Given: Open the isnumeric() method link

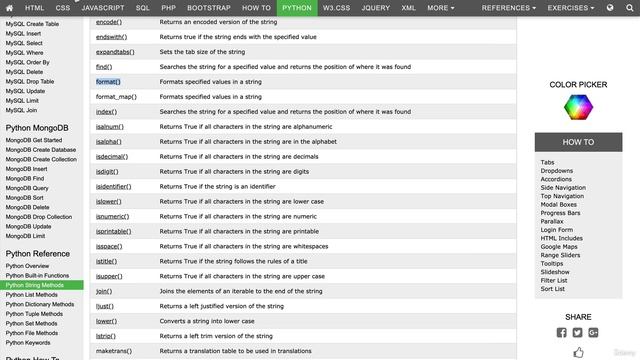Looking at the screenshot, I should [x=112, y=217].
